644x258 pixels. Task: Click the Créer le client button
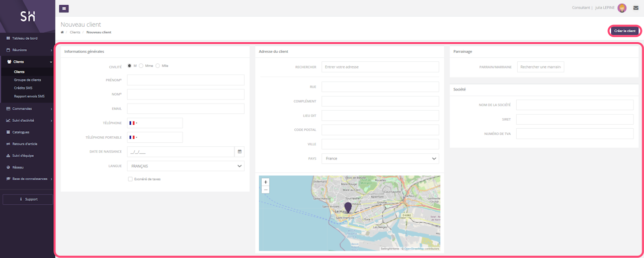pos(624,31)
